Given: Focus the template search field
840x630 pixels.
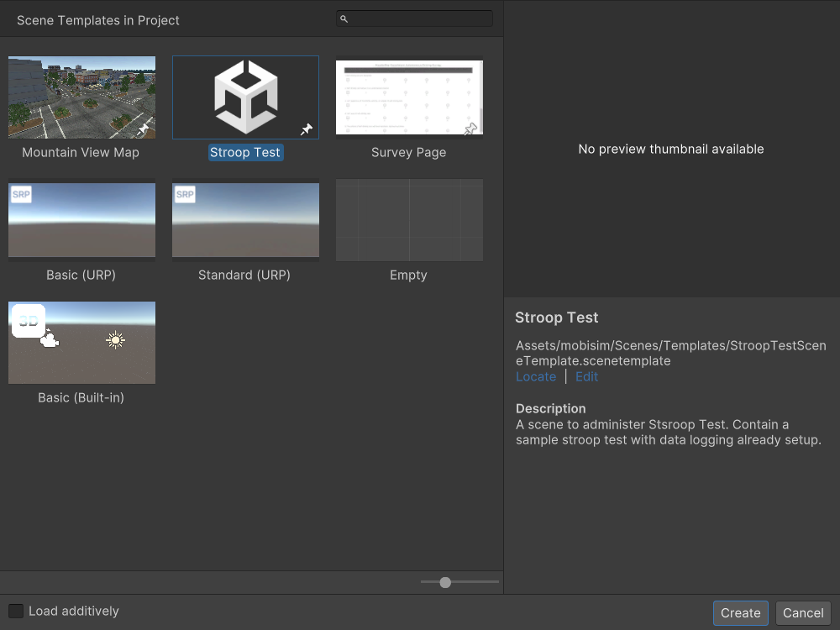Looking at the screenshot, I should [415, 18].
